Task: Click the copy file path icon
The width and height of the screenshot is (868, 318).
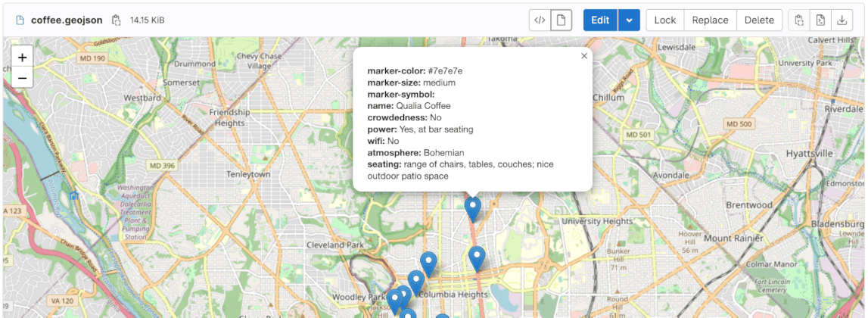Action: (x=116, y=20)
